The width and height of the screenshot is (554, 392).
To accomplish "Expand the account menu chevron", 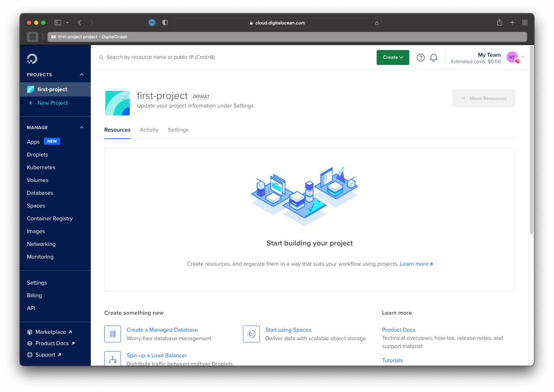I will 522,57.
